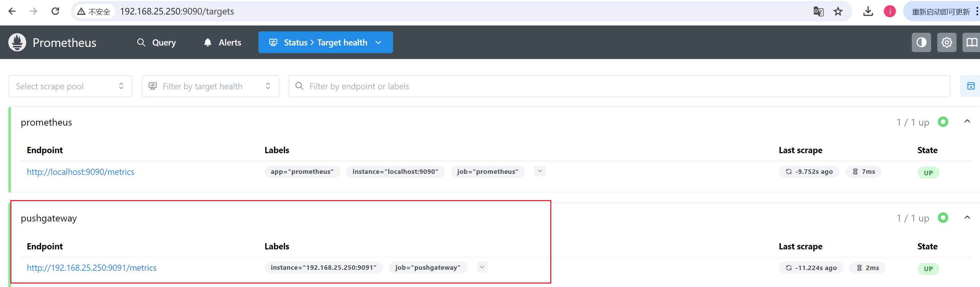Click the prometheus pool green health indicator
Image resolution: width=980 pixels, height=287 pixels.
pyautogui.click(x=943, y=122)
